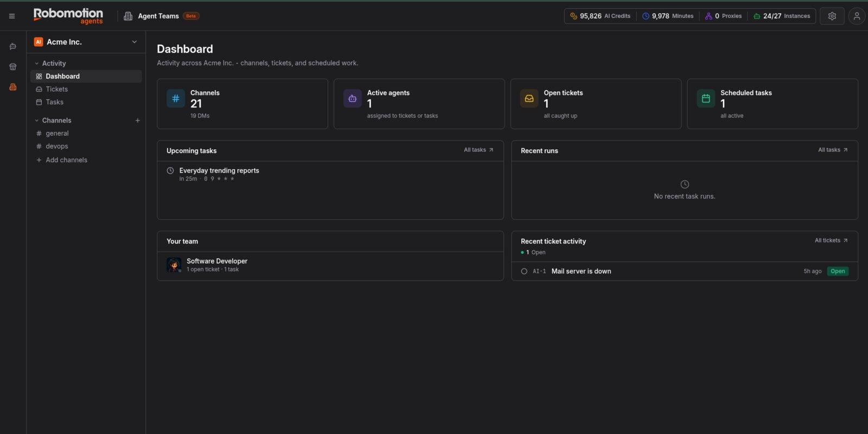This screenshot has height=434, width=868.
Task: Open the settings gear icon
Action: click(x=832, y=16)
